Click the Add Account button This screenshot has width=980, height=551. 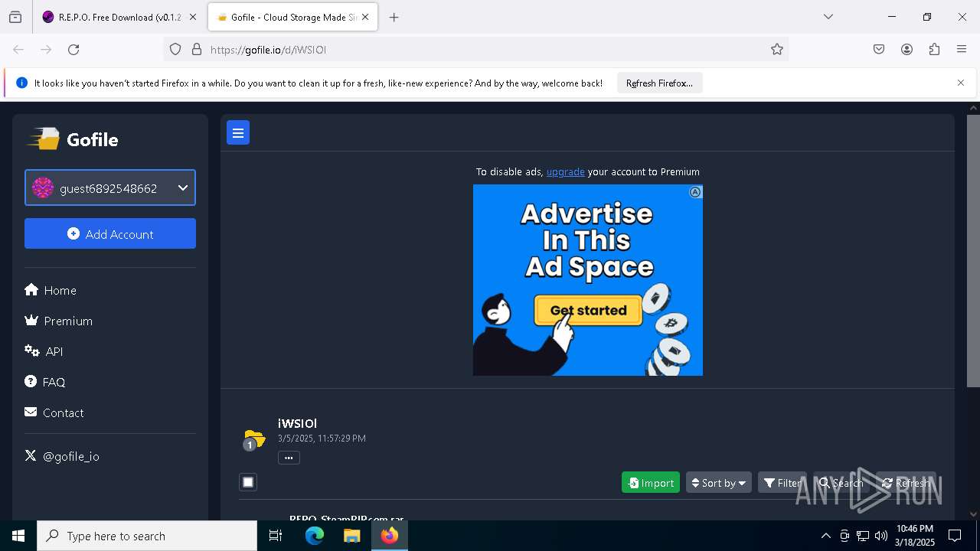pos(110,233)
